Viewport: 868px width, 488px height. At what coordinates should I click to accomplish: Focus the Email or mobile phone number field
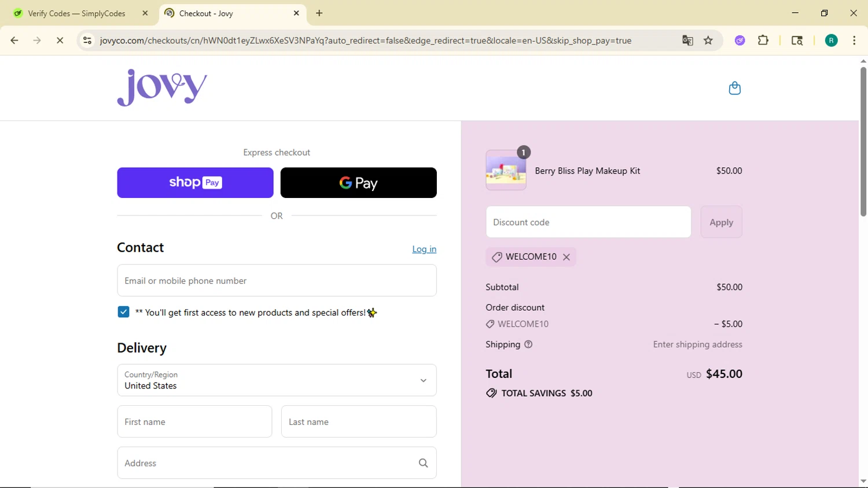[x=277, y=281]
